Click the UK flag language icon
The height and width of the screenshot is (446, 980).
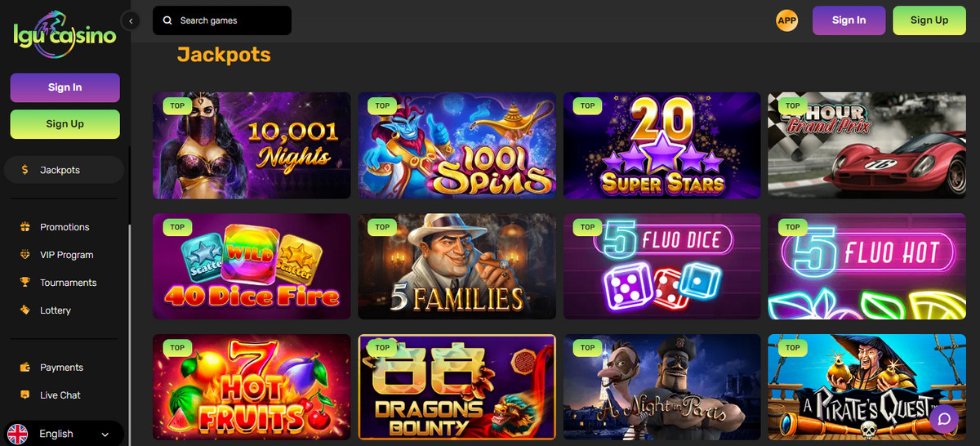point(17,434)
